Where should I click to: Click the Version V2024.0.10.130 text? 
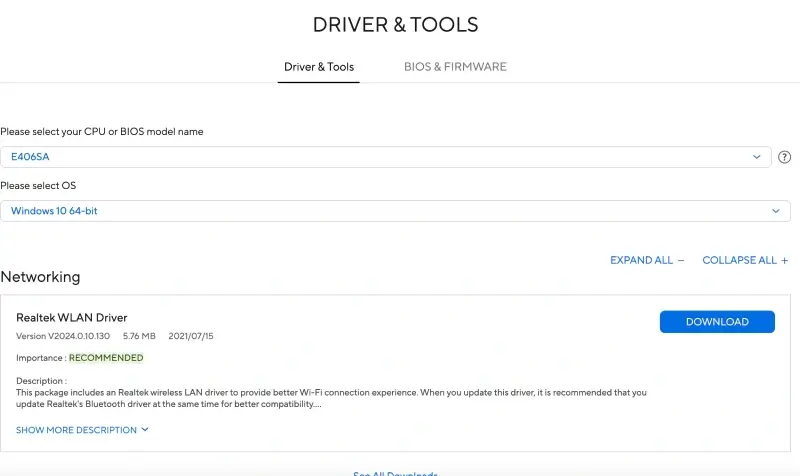(x=63, y=336)
